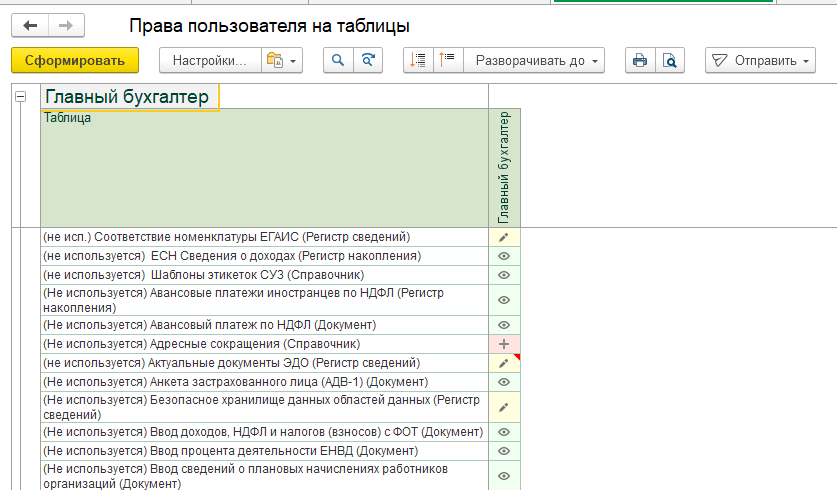
Task: Click the find next icon
Action: click(x=369, y=61)
